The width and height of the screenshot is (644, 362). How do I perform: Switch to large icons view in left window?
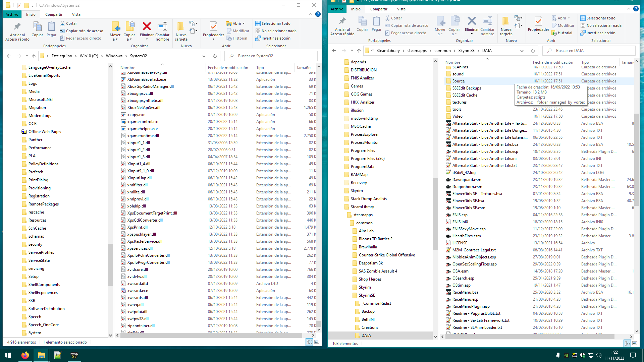coord(316,342)
